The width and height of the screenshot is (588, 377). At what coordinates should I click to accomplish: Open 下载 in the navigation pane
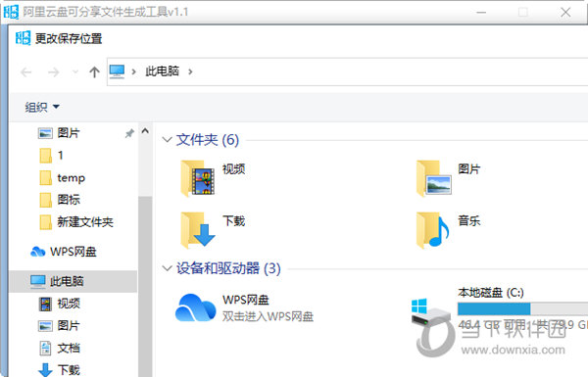[59, 370]
